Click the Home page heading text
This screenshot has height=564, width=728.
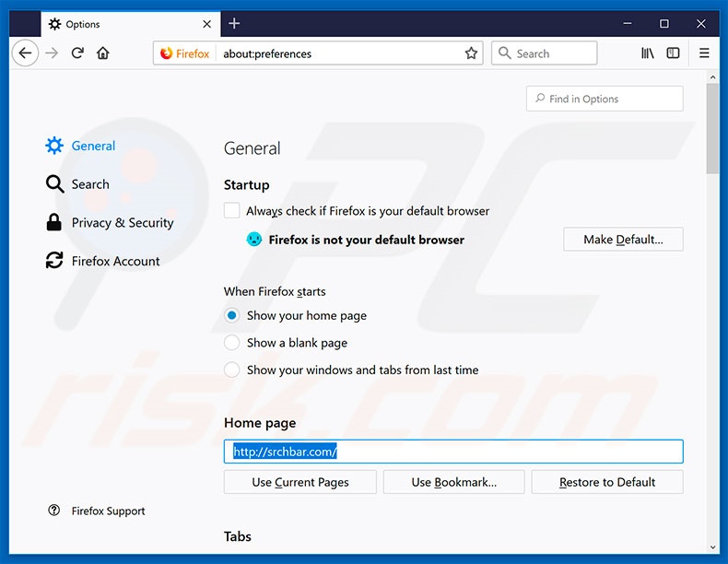tap(260, 423)
